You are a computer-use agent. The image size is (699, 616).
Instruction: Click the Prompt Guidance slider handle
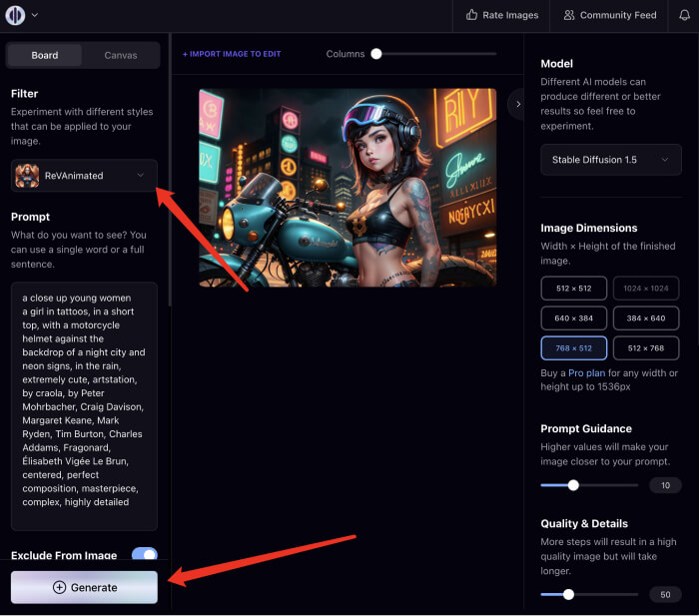click(x=573, y=485)
